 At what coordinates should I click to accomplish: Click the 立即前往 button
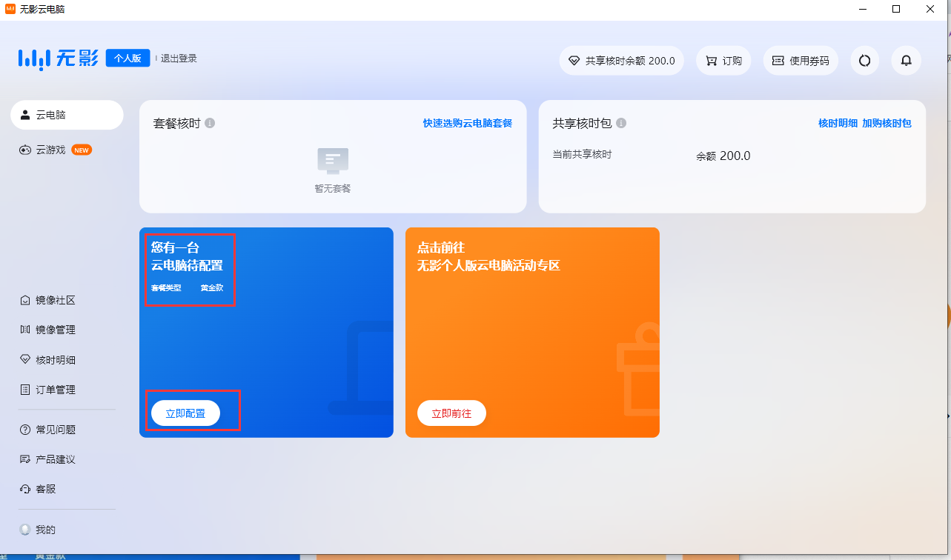451,413
